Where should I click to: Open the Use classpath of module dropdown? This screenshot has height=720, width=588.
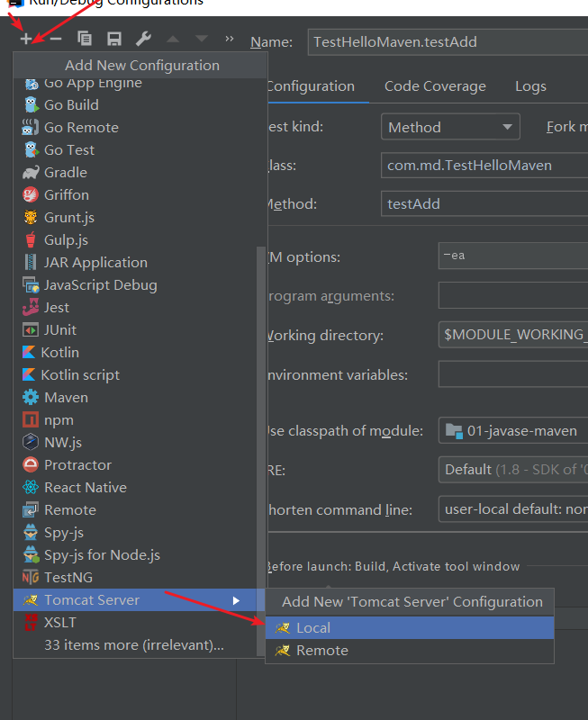tap(512, 430)
